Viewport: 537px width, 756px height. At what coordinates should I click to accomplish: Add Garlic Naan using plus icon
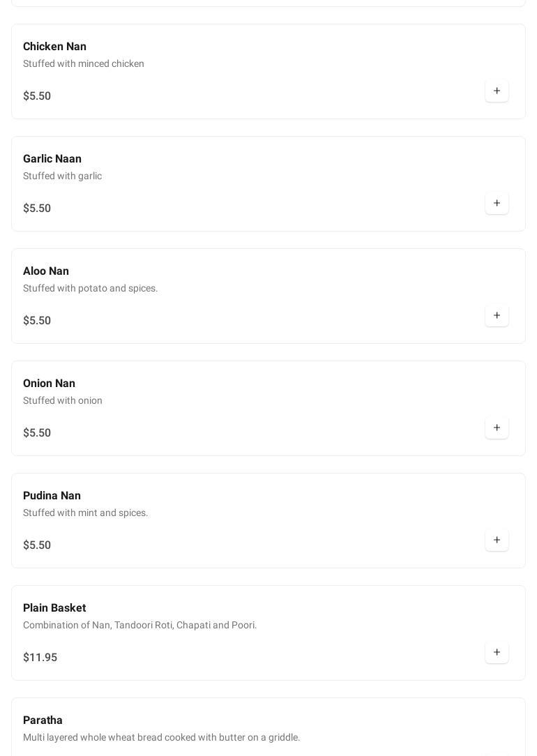(497, 204)
